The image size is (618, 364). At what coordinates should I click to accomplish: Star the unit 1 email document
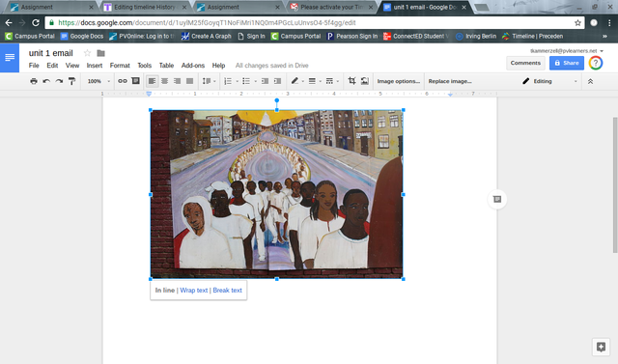pos(88,53)
